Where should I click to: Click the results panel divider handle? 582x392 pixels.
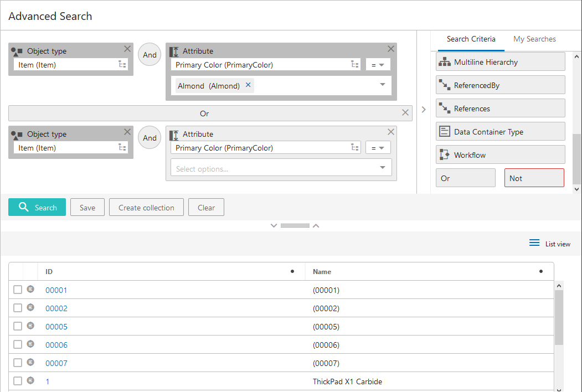click(295, 226)
